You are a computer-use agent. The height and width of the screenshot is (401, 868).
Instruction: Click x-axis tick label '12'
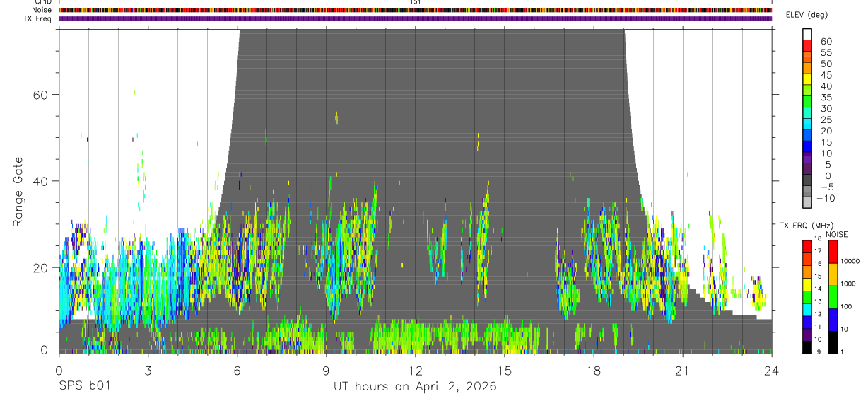(416, 370)
